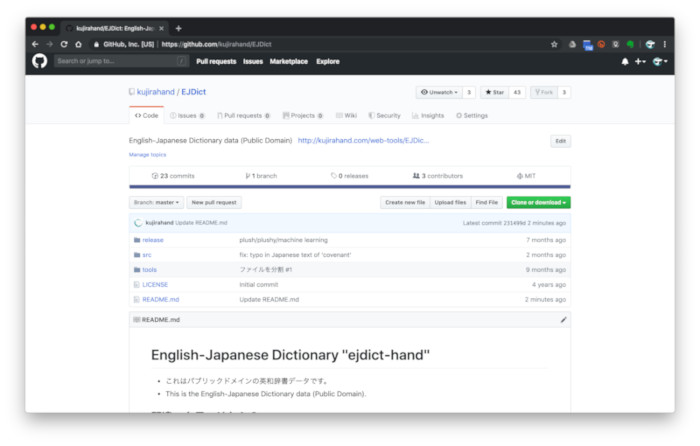Open the Issues tab
The width and height of the screenshot is (700, 446).
click(x=187, y=115)
